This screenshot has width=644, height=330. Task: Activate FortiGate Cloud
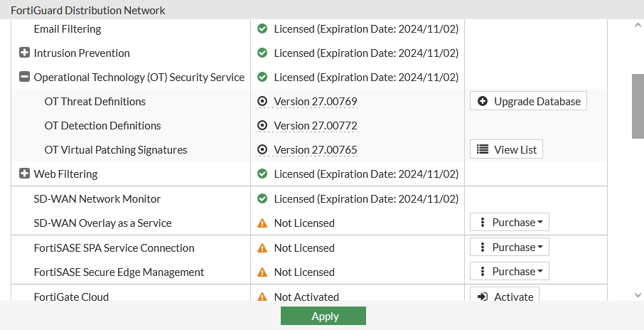(x=505, y=297)
